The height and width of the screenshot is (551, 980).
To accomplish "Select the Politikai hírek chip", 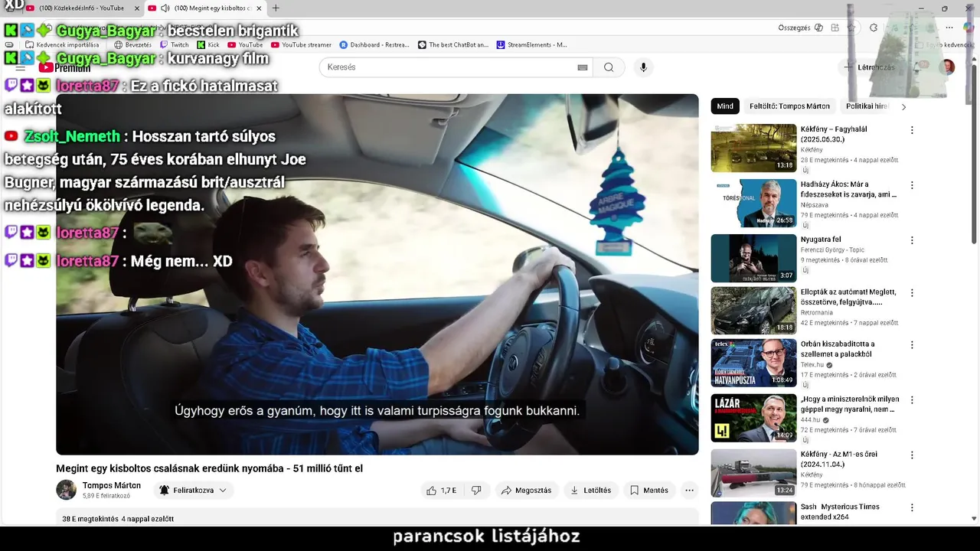I will (x=867, y=106).
